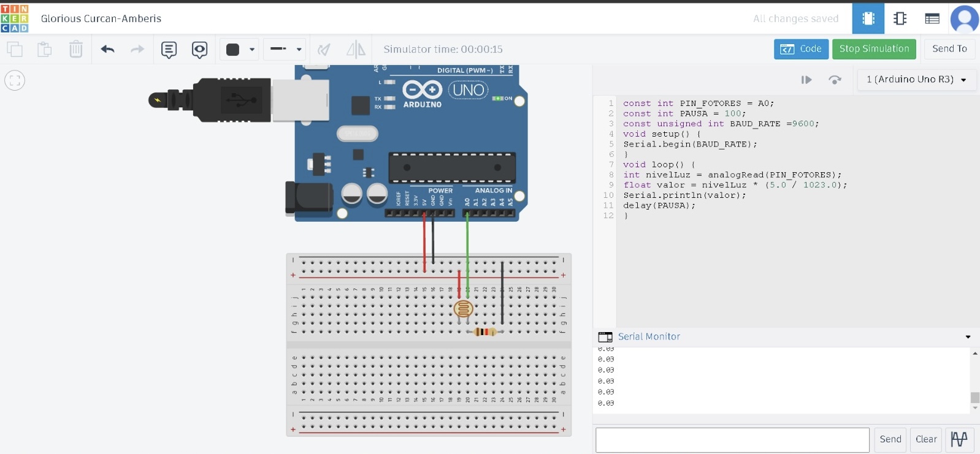Click the zoom to fit icon
980x454 pixels.
15,80
